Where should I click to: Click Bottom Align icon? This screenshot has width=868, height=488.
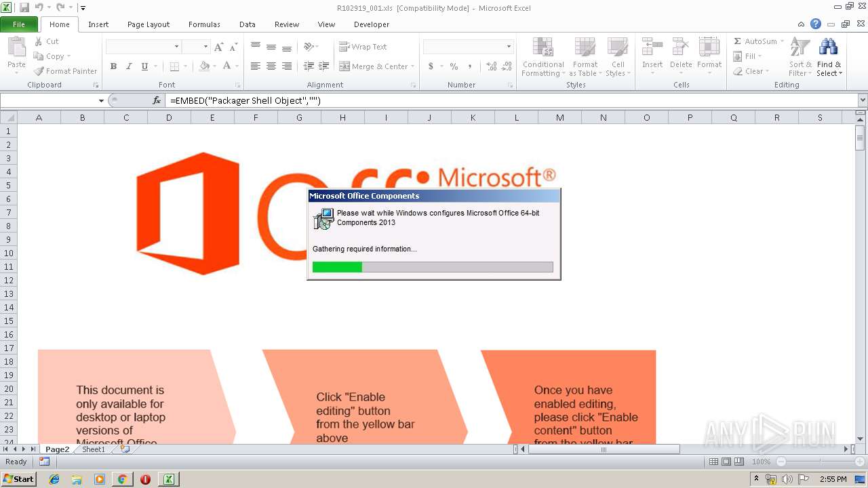pos(287,47)
